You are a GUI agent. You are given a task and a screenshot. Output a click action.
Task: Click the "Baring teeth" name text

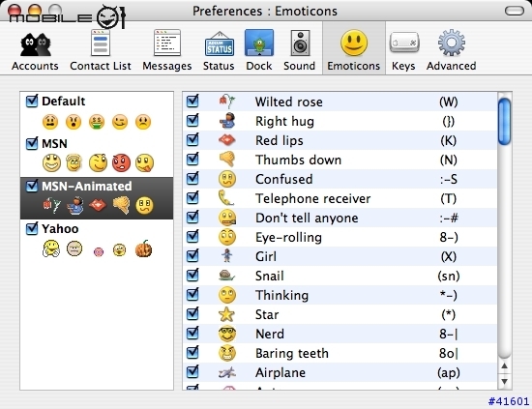[x=292, y=353]
